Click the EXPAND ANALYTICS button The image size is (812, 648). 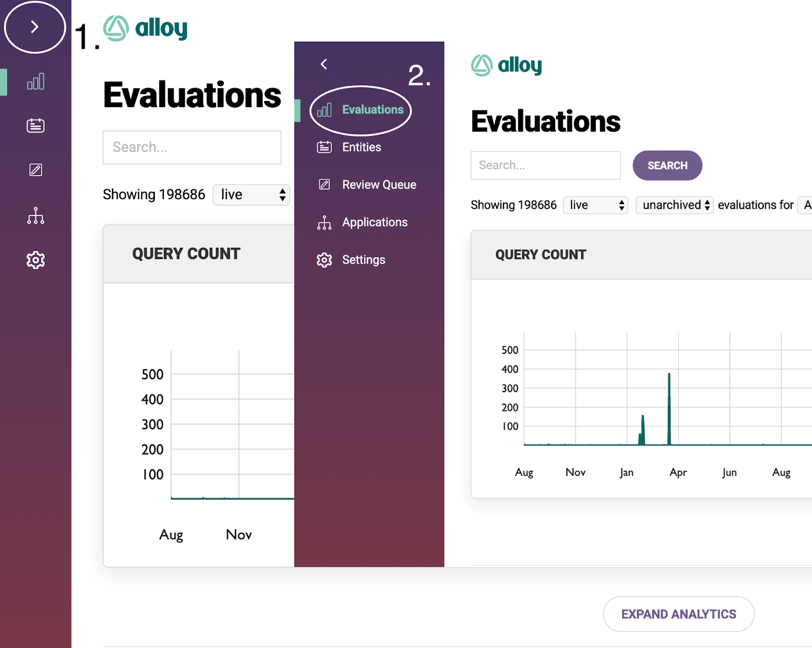679,614
